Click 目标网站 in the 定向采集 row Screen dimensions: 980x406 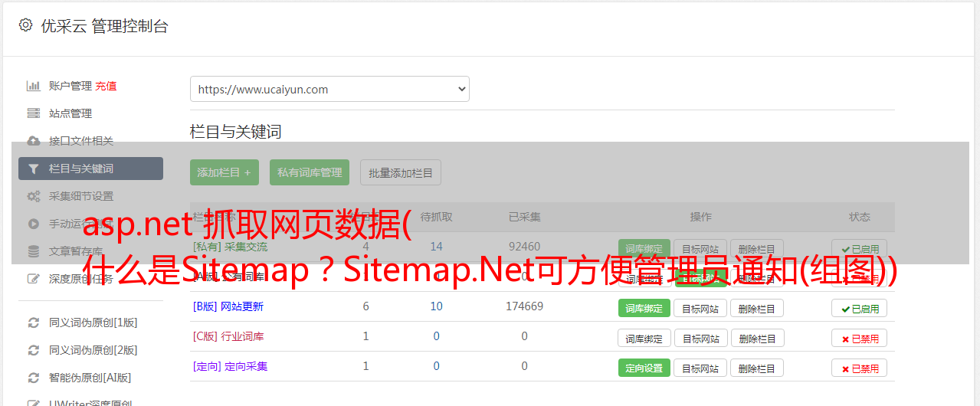700,368
